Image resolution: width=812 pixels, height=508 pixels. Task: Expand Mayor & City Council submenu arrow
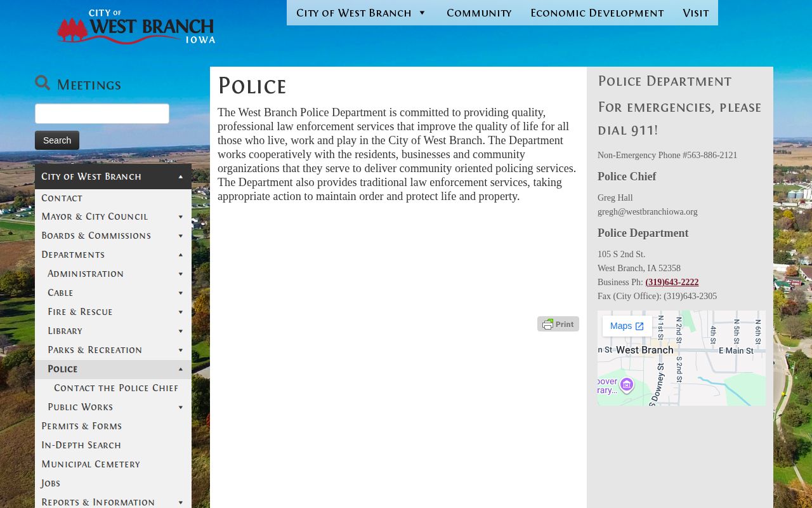pos(181,217)
